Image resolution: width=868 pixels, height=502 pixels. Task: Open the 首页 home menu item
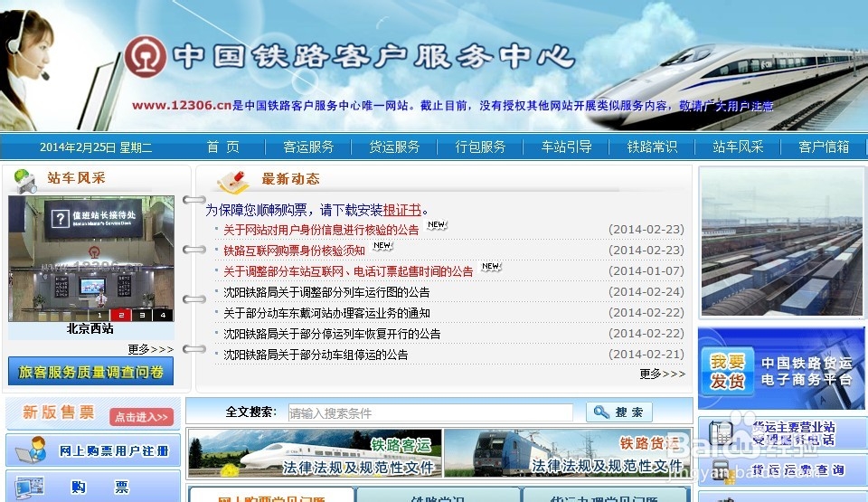pyautogui.click(x=222, y=147)
